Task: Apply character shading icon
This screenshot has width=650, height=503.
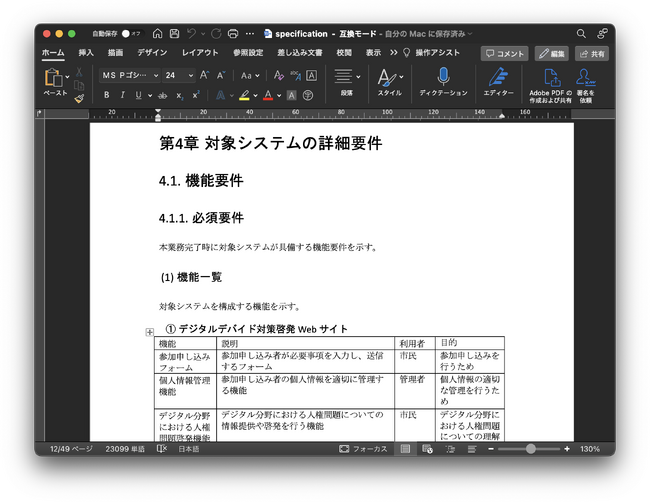Action: [x=291, y=95]
